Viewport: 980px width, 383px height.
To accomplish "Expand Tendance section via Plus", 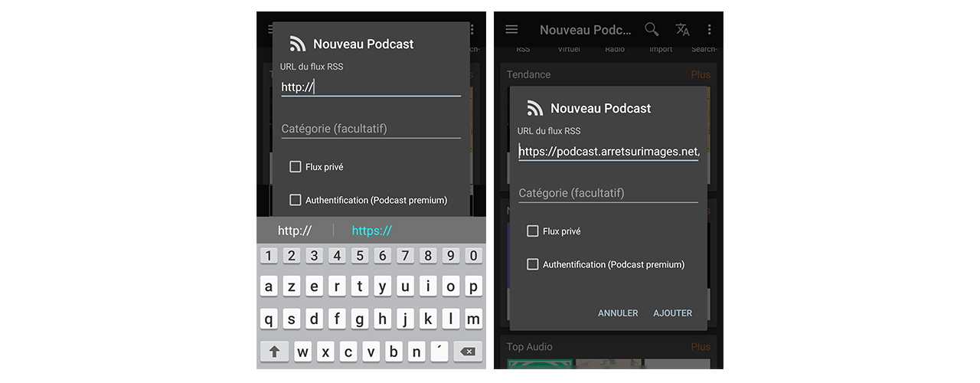I will [x=700, y=74].
